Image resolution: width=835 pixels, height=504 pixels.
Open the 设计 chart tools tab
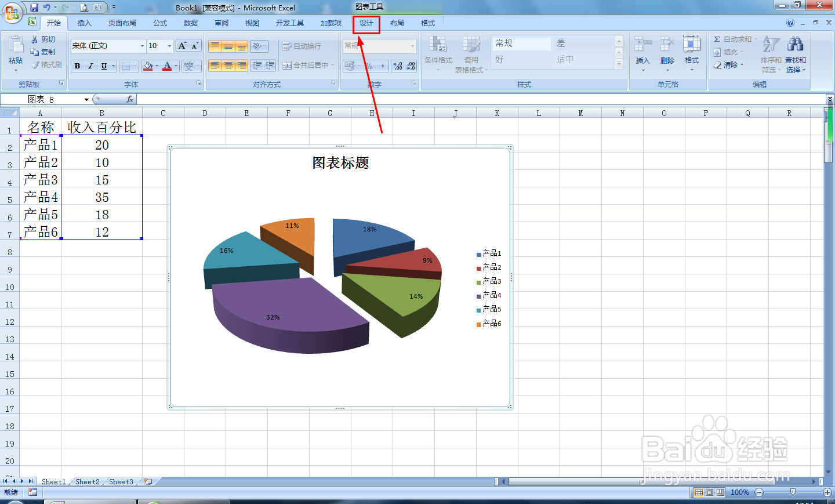(x=366, y=23)
